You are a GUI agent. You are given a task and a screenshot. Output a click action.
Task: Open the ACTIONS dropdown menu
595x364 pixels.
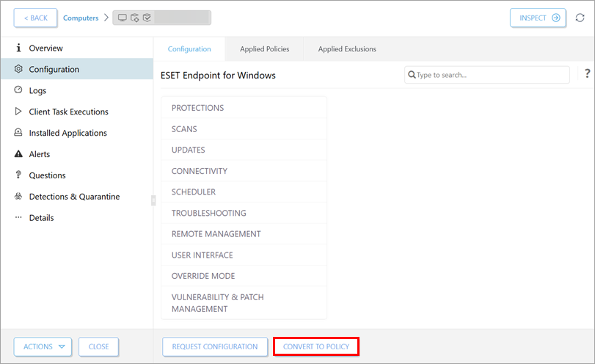click(43, 347)
